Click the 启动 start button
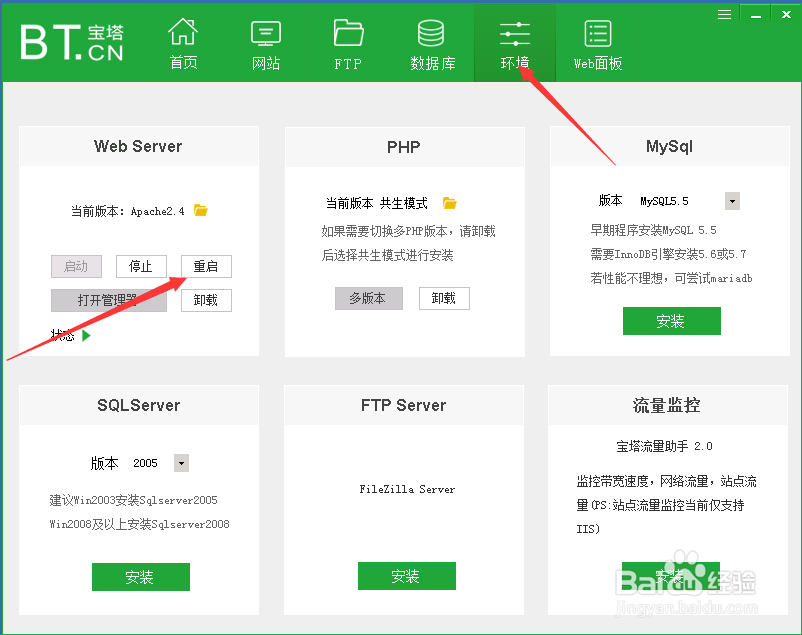The width and height of the screenshot is (802, 635). pos(76,267)
